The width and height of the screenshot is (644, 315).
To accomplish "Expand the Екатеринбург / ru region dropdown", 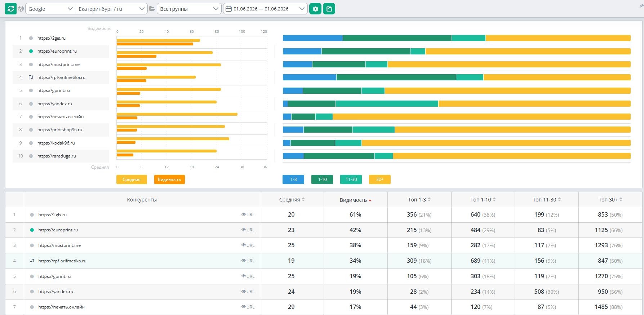I will (x=112, y=9).
